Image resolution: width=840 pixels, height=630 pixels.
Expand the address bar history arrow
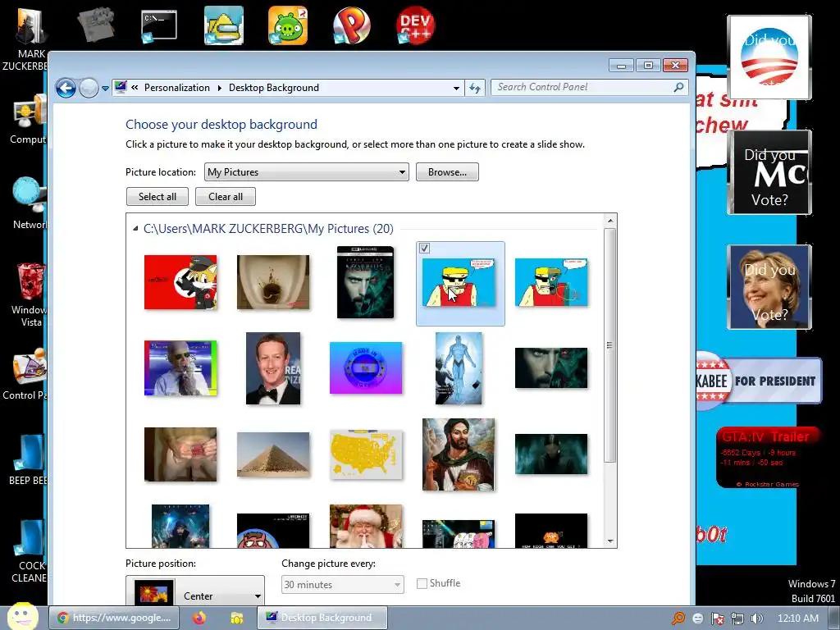tap(456, 88)
